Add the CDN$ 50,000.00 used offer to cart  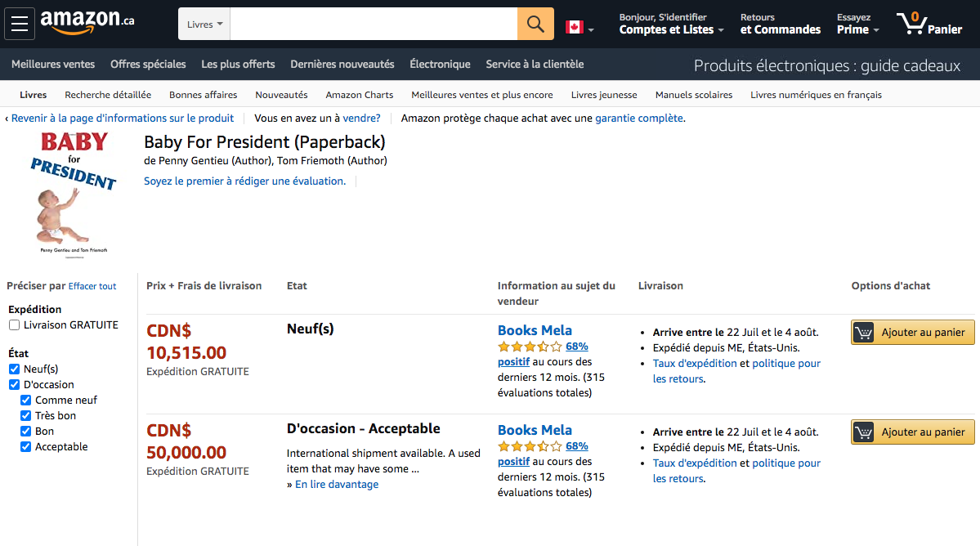pos(912,432)
